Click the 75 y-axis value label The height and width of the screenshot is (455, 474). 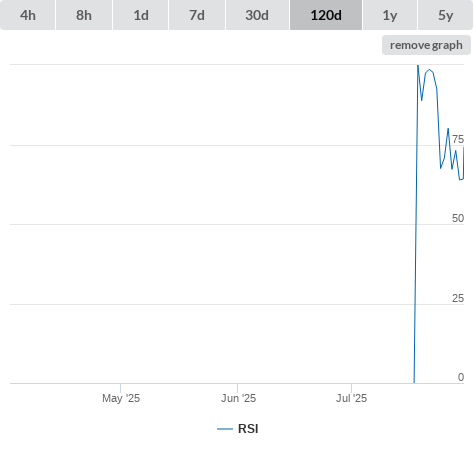click(x=458, y=139)
